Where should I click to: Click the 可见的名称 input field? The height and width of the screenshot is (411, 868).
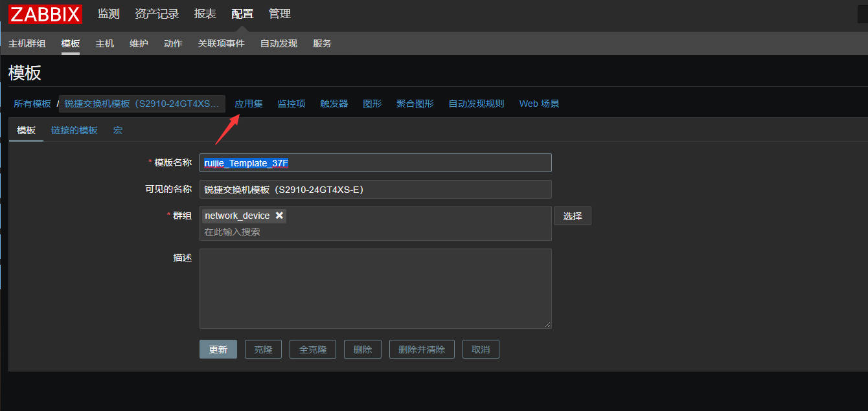(x=376, y=189)
